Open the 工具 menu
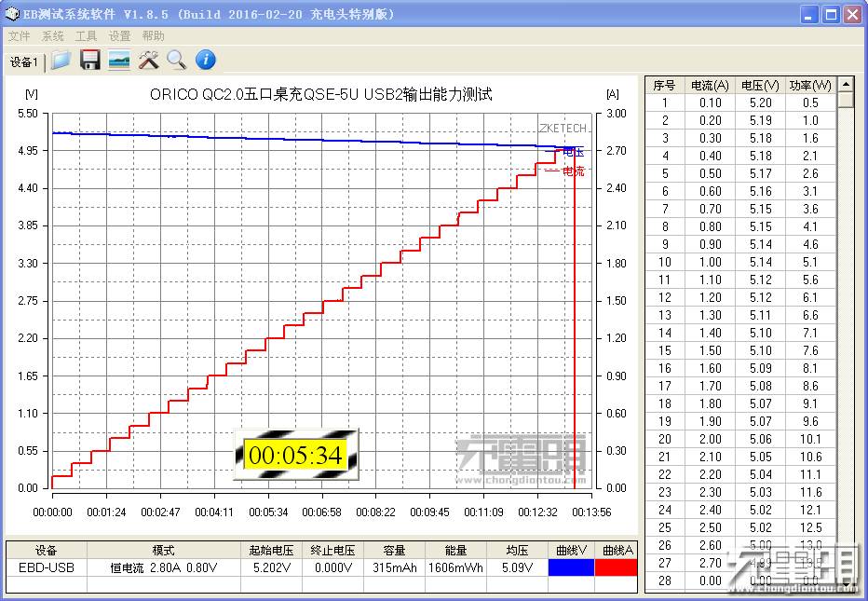The height and width of the screenshot is (601, 868). (86, 36)
